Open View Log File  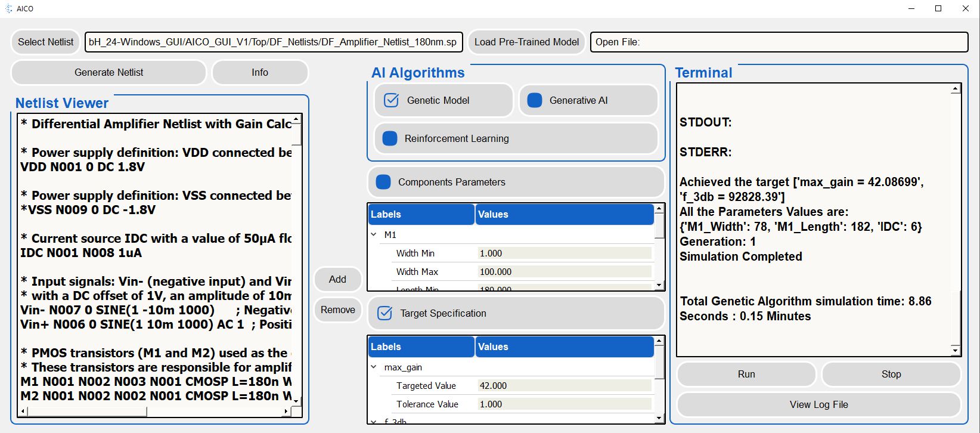click(818, 404)
